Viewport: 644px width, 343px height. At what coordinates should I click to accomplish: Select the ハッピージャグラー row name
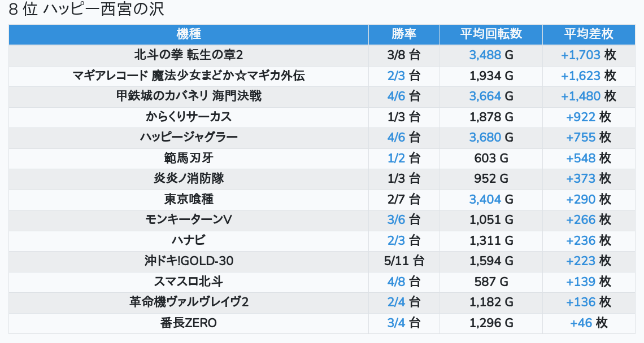pos(189,137)
